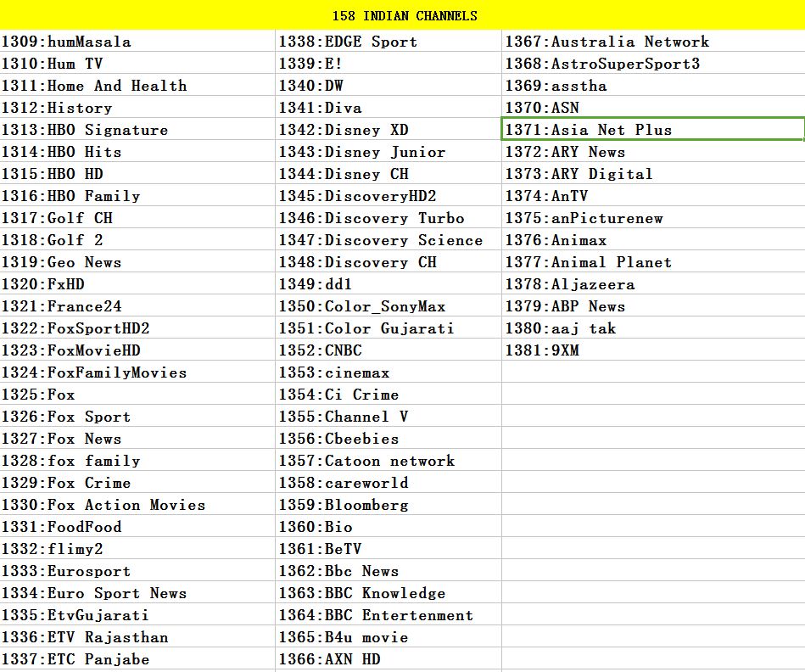Click cell '1325:Fox'
This screenshot has width=805, height=672.
[x=137, y=395]
